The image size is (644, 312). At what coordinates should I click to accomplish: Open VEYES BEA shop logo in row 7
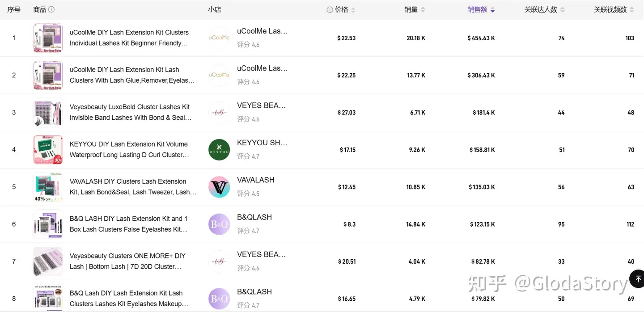coord(219,261)
